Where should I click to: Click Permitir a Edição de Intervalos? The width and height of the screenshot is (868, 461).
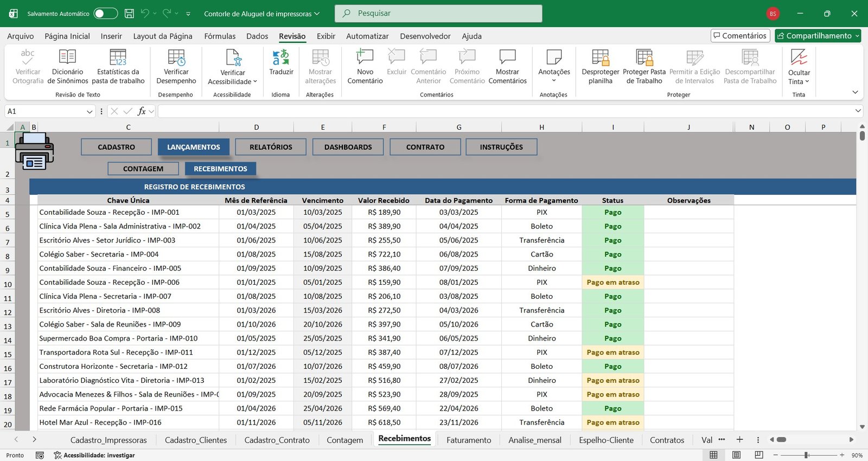tap(695, 67)
